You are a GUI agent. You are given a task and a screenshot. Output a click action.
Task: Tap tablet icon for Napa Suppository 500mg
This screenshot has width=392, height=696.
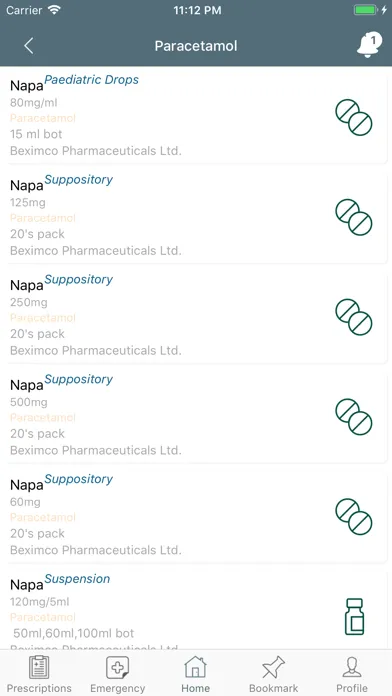coord(354,417)
